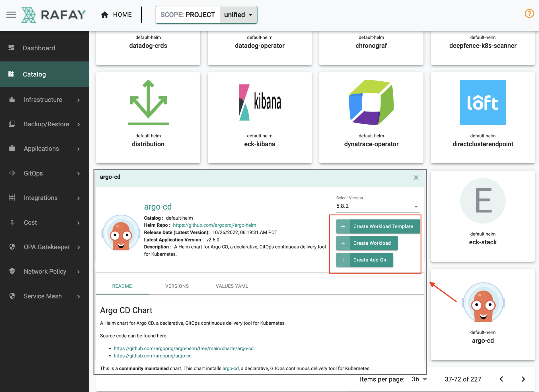The height and width of the screenshot is (392, 539).
Task: Go to the previous catalog page
Action: click(501, 379)
